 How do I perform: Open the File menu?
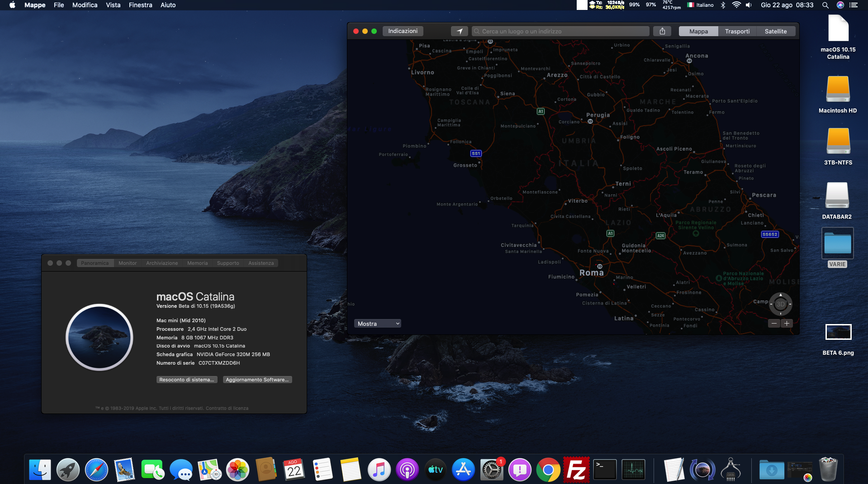(59, 5)
